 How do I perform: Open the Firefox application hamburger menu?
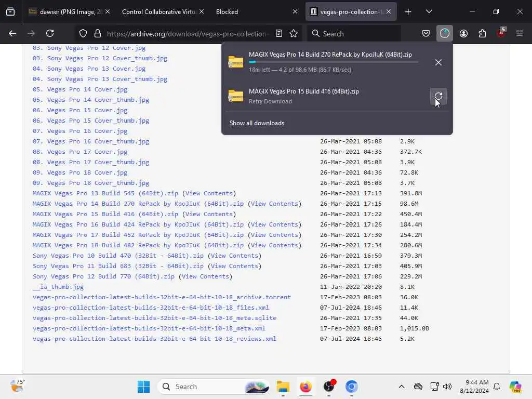pos(520,33)
